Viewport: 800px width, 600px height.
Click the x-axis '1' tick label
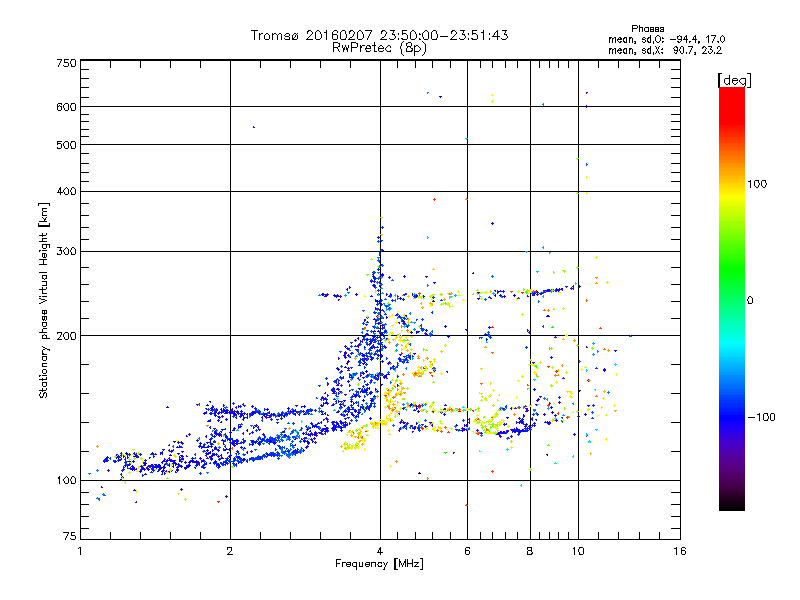(80, 551)
